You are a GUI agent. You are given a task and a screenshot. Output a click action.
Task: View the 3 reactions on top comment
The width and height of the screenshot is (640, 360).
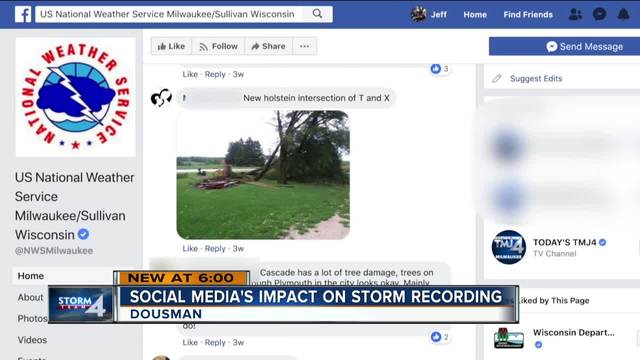point(440,69)
